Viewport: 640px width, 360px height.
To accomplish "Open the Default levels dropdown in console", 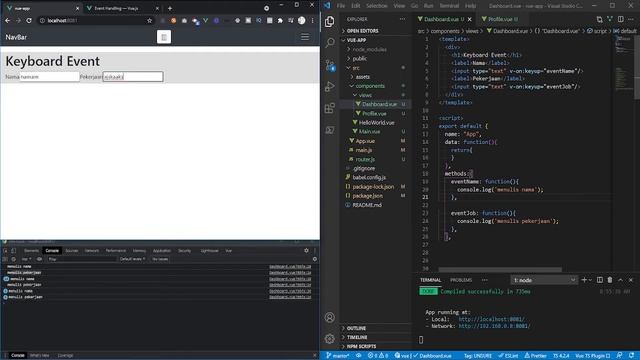I will coord(132,259).
